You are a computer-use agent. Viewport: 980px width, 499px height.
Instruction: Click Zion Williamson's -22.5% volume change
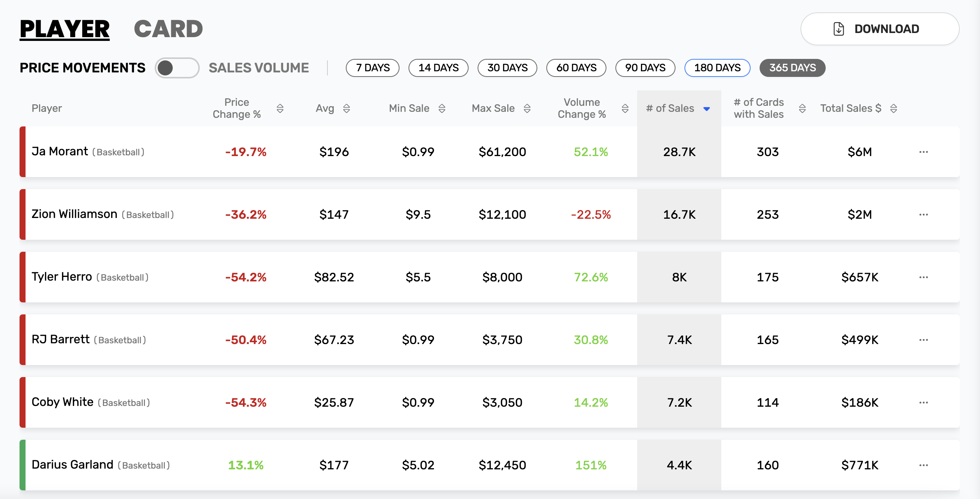pyautogui.click(x=591, y=215)
